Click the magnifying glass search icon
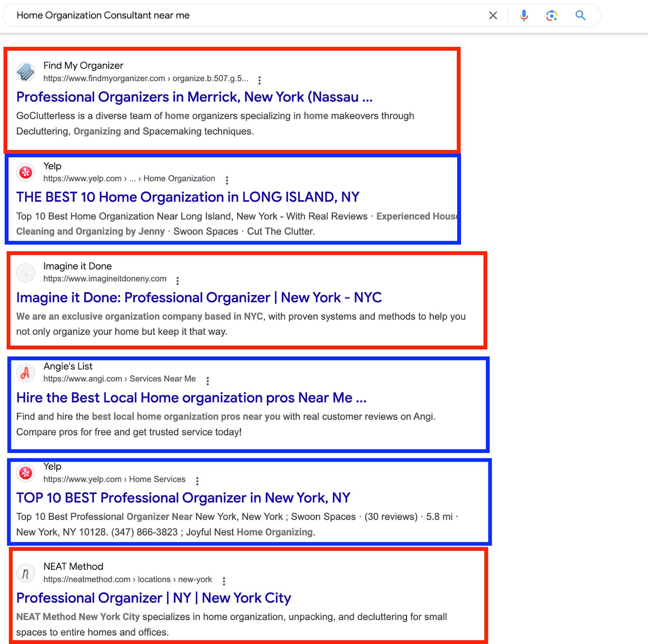Viewport: 648px width, 644px height. tap(580, 15)
